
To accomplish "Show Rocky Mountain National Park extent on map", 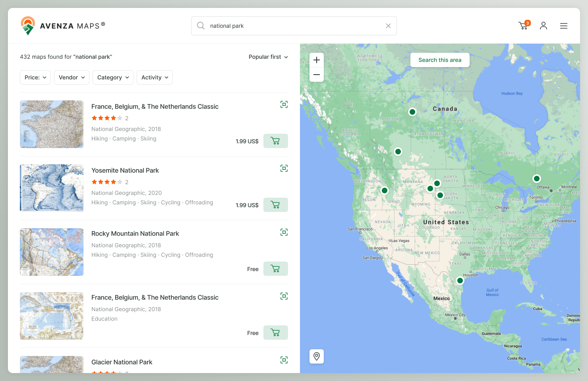I will click(284, 232).
